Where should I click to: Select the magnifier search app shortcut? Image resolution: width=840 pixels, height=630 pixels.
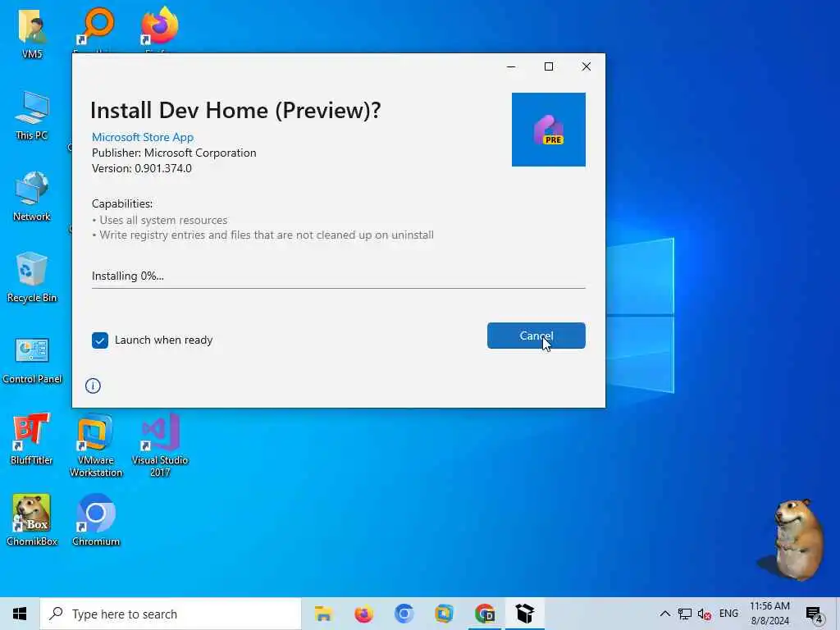96,27
